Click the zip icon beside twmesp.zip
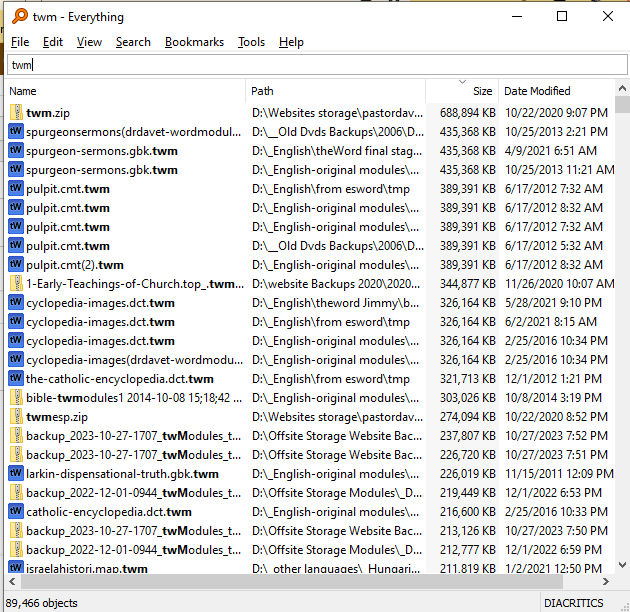 (16, 417)
